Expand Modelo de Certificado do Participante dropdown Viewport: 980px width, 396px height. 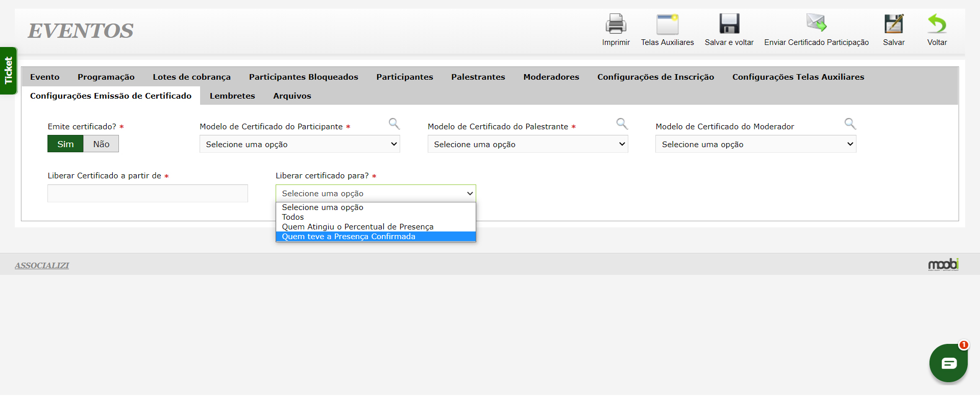coord(300,145)
